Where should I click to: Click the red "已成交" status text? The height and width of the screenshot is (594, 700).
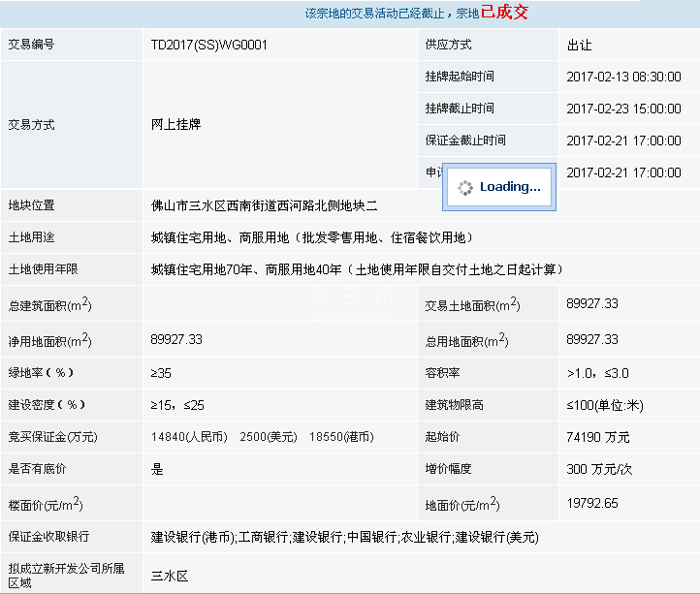[504, 14]
